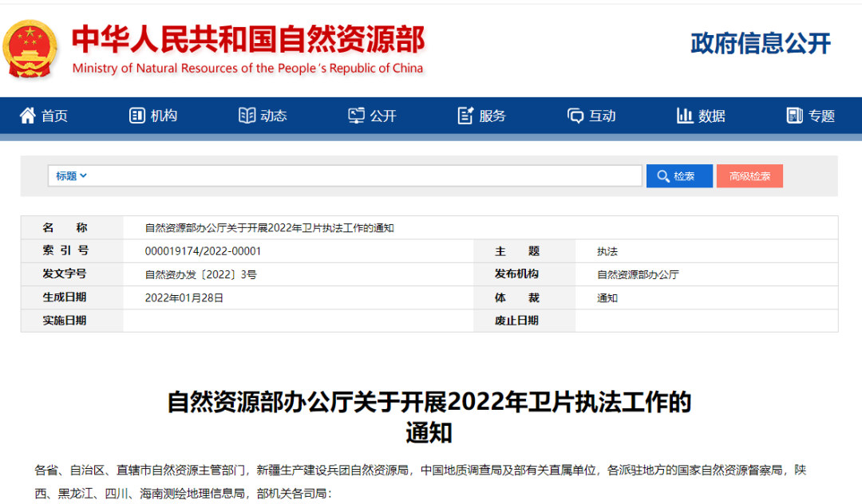The width and height of the screenshot is (862, 504).
Task: Select the index number 000019174/2022-00001
Action: pyautogui.click(x=204, y=251)
